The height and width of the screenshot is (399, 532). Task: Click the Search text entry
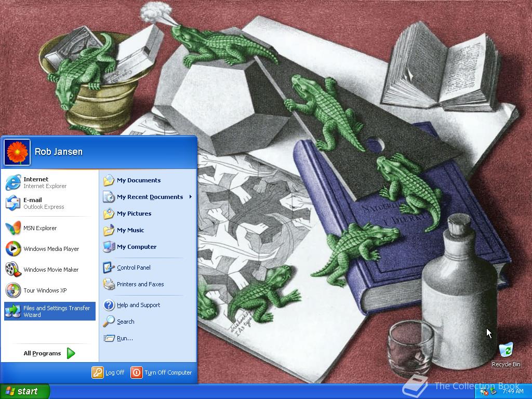pyautogui.click(x=126, y=322)
